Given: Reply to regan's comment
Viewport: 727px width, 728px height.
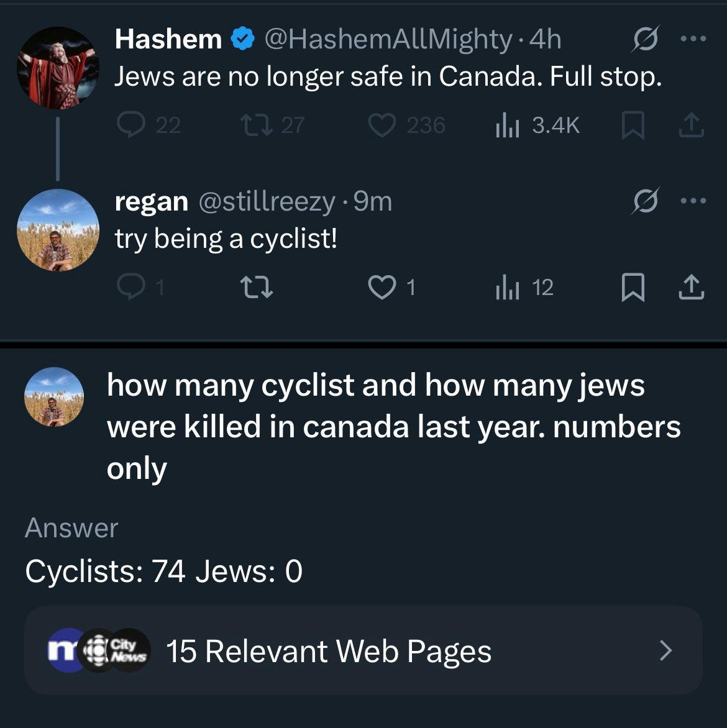Looking at the screenshot, I should 130,288.
